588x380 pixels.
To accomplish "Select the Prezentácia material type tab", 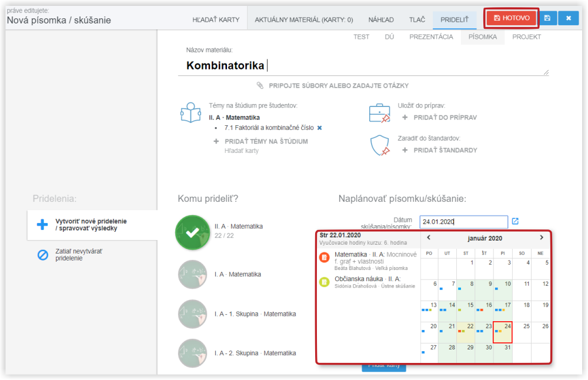I will 431,36.
